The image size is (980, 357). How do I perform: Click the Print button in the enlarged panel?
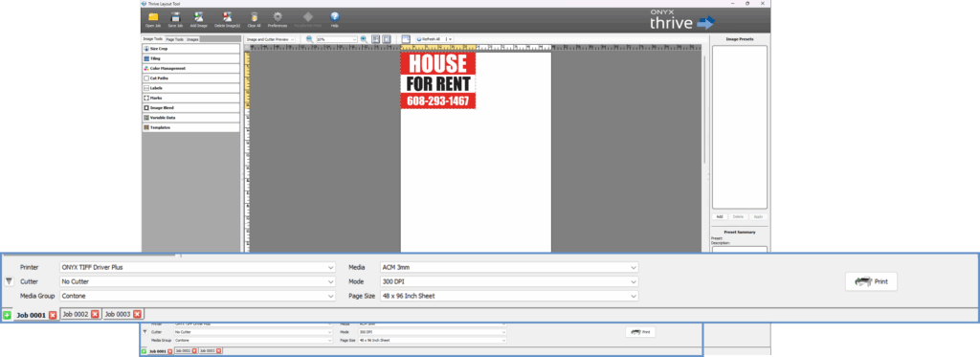pyautogui.click(x=871, y=281)
